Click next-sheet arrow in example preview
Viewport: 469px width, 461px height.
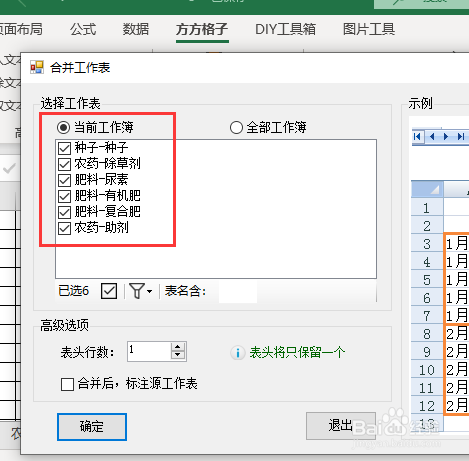[446, 136]
